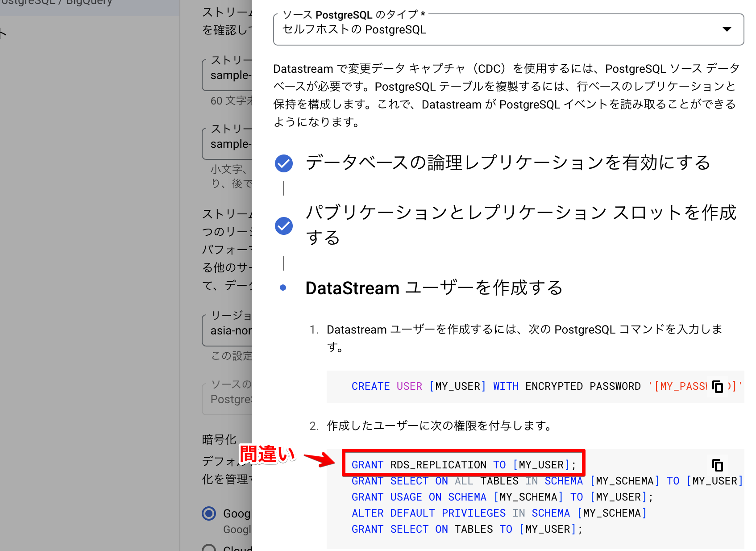The width and height of the screenshot is (756, 551).
Task: Click the bullet icon beside DataStream ユーザーを作成する
Action: pos(283,288)
